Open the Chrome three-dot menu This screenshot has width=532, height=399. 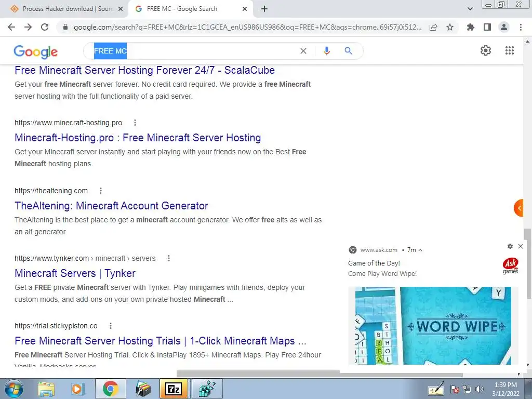pos(521,27)
